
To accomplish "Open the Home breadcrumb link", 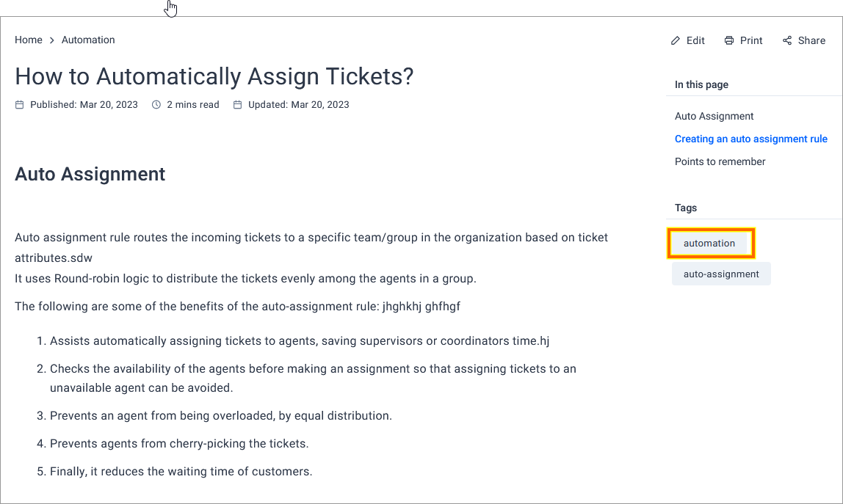I will [29, 40].
